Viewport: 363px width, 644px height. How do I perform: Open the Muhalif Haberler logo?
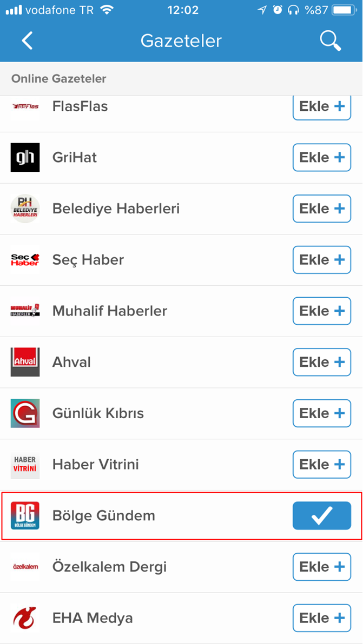pyautogui.click(x=25, y=311)
